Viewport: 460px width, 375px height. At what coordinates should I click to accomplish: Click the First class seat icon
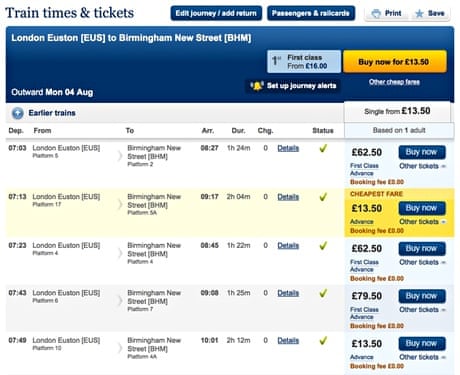[277, 61]
